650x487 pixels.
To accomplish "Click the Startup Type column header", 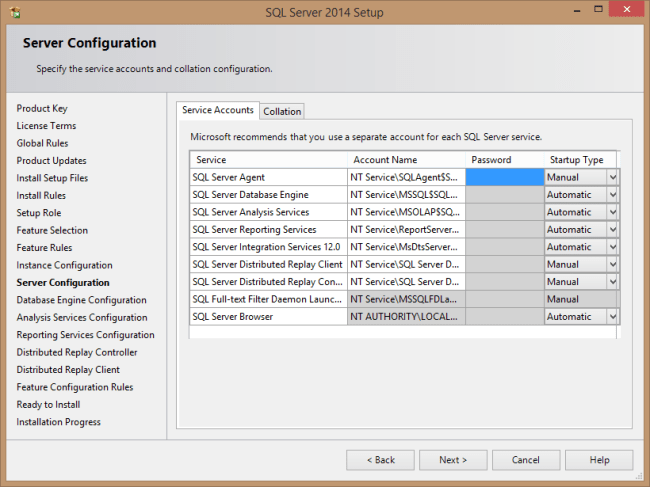I will [x=577, y=160].
